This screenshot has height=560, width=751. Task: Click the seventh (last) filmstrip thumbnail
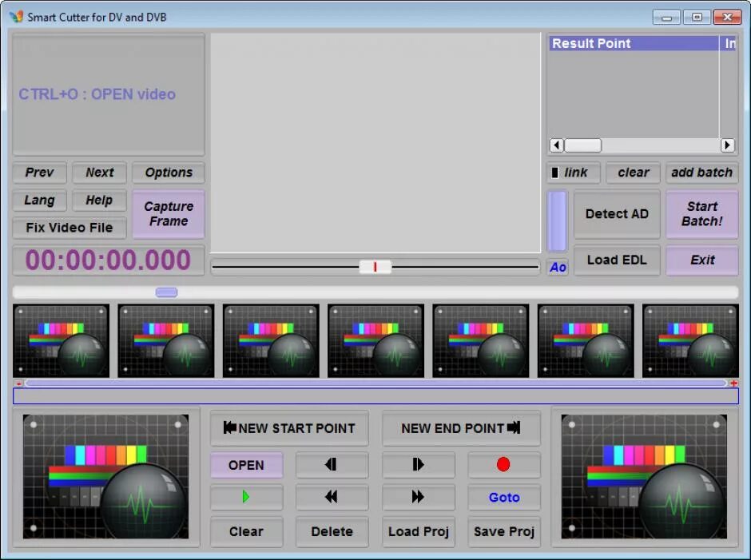(x=690, y=340)
